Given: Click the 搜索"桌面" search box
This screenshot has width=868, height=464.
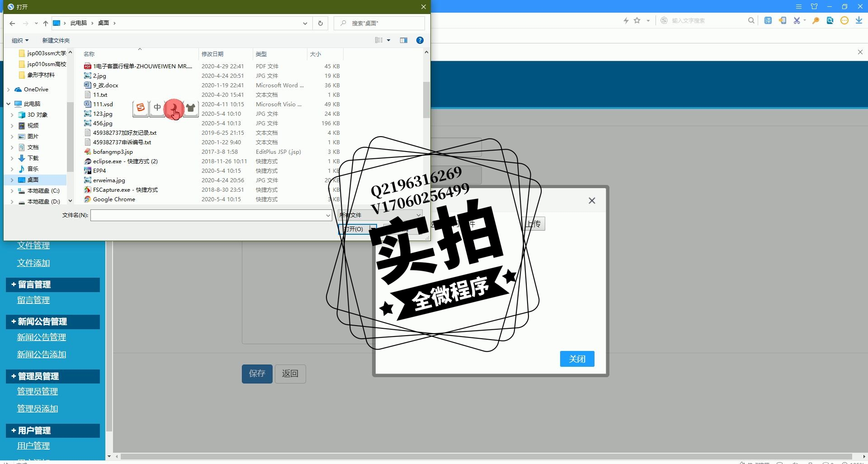Looking at the screenshot, I should [x=379, y=23].
